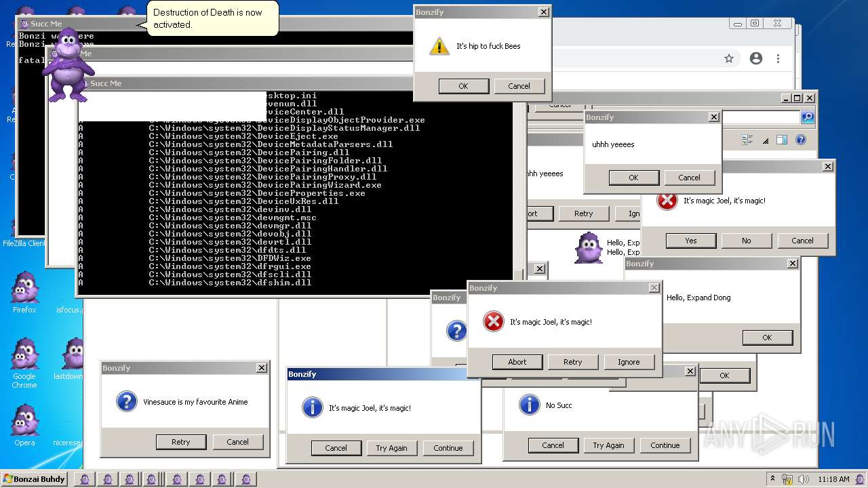Open the Bonzai Buhdy start button
868x488 pixels.
click(x=34, y=479)
